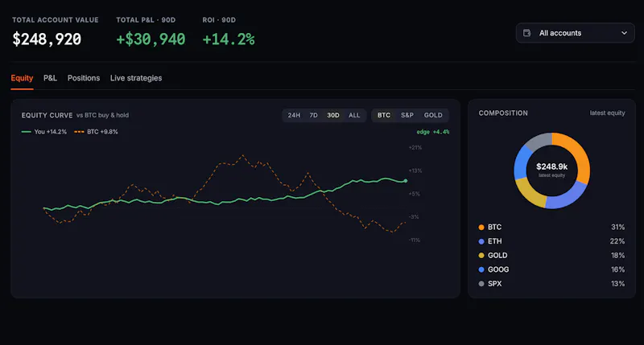The width and height of the screenshot is (644, 345).
Task: Click the 13% value for SPX
Action: point(617,284)
